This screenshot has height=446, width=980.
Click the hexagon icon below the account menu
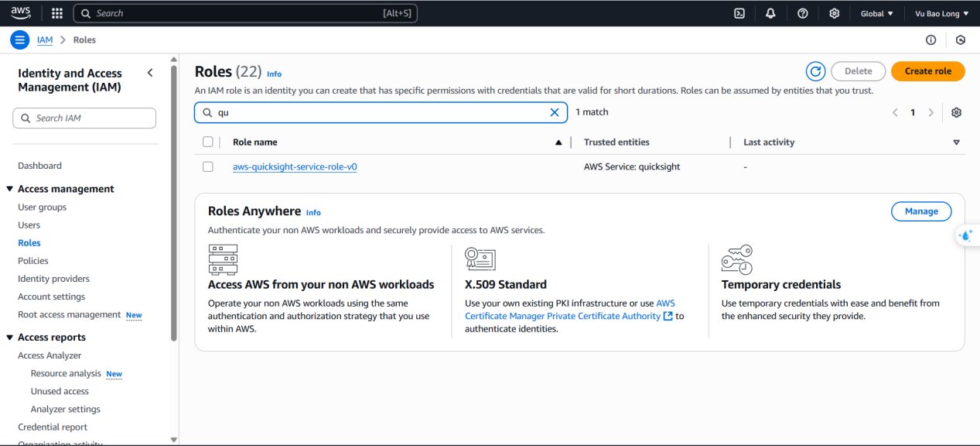[x=961, y=40]
